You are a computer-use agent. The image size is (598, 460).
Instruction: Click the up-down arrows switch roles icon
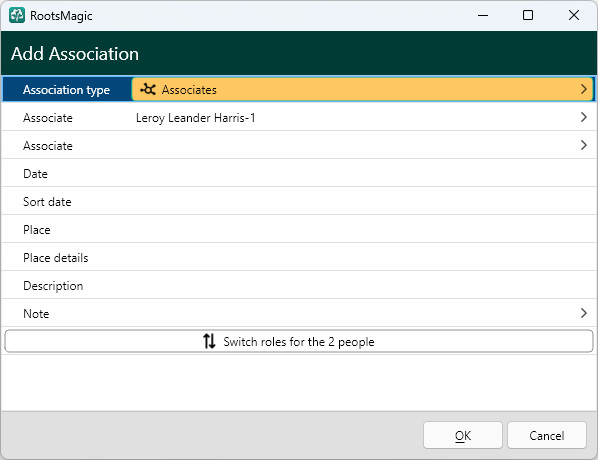pyautogui.click(x=209, y=341)
